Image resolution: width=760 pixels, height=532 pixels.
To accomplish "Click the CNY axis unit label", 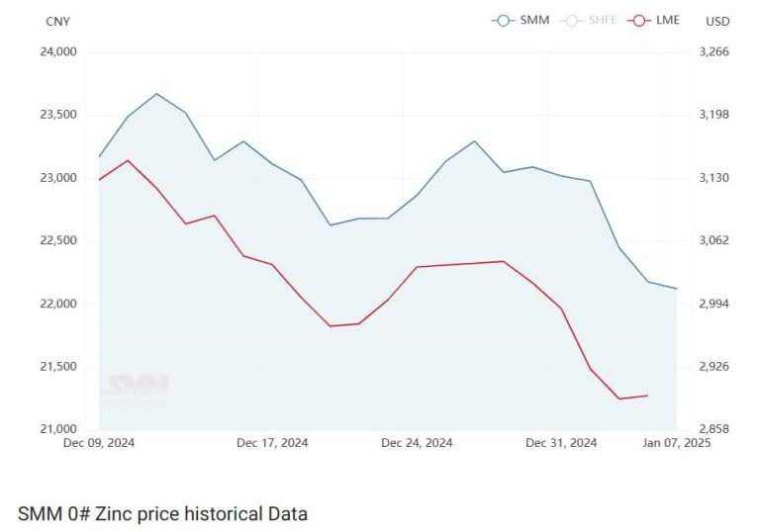I will point(58,21).
